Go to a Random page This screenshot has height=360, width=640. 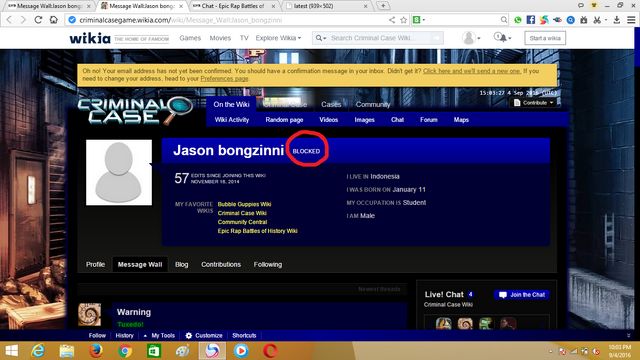coord(284,120)
